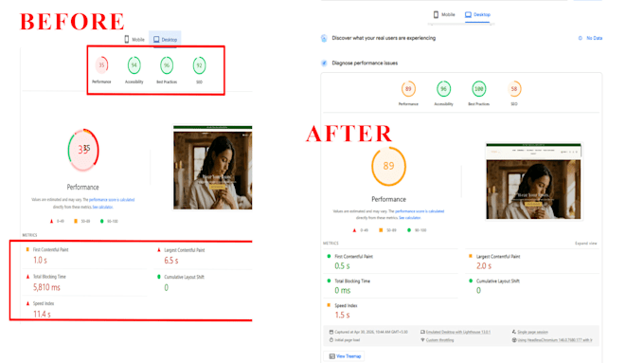Open the 96 Best Practices gauge in the Before report
This screenshot has height=363, width=644.
(x=167, y=65)
